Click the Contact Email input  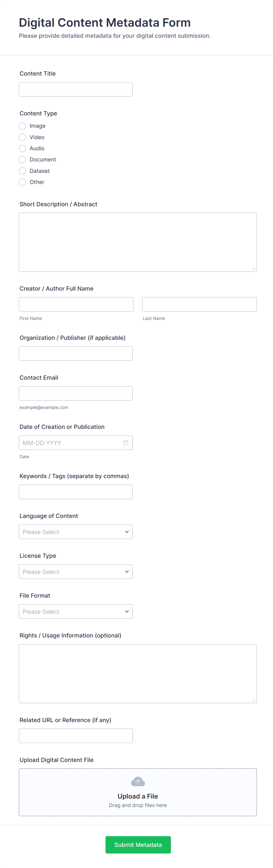76,393
